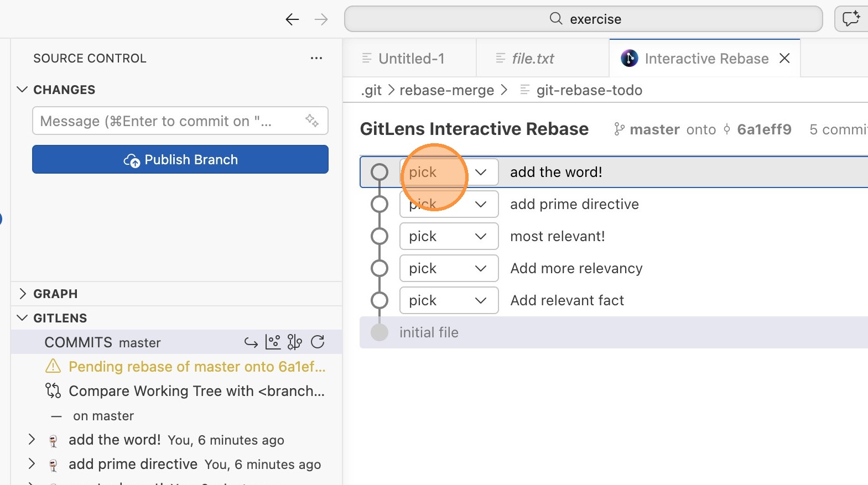Switch to the file.txt tab
This screenshot has height=485, width=868.
click(x=532, y=59)
